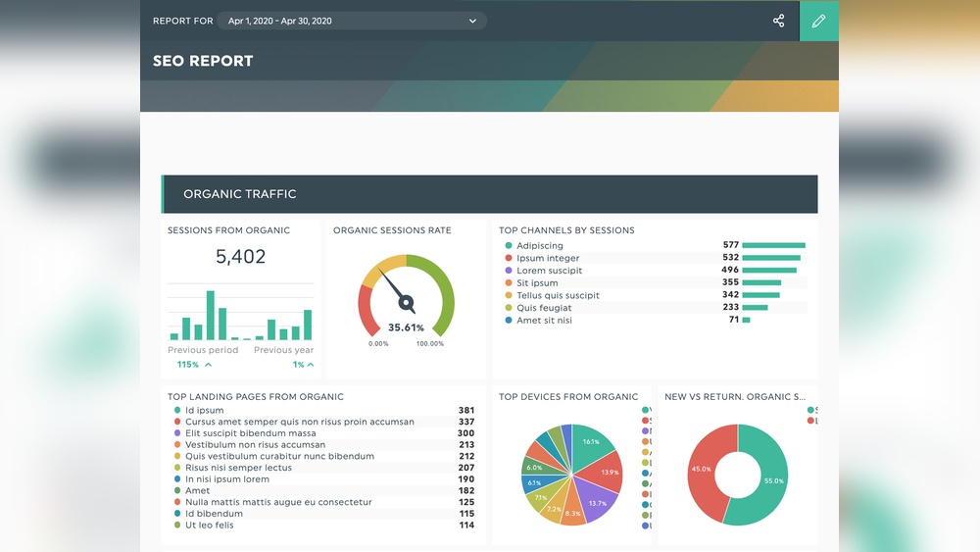Viewport: 980px width, 552px height.
Task: Click the gauge needle in Organic Sessions Rate
Action: (395, 287)
